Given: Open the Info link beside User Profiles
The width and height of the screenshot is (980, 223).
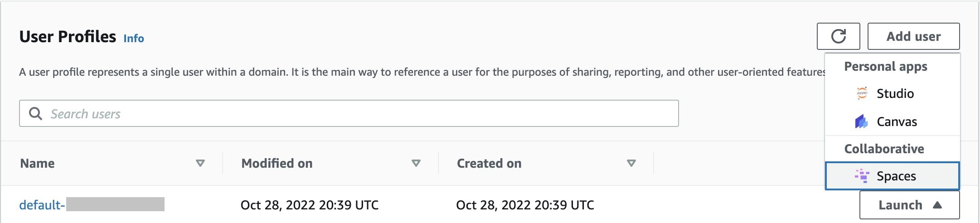Looking at the screenshot, I should pyautogui.click(x=134, y=39).
